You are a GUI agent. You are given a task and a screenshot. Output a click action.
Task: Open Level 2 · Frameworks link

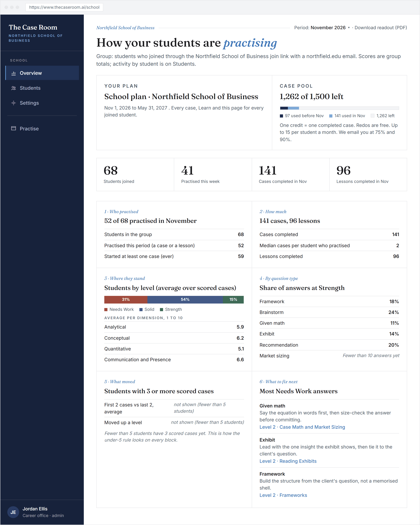click(283, 495)
